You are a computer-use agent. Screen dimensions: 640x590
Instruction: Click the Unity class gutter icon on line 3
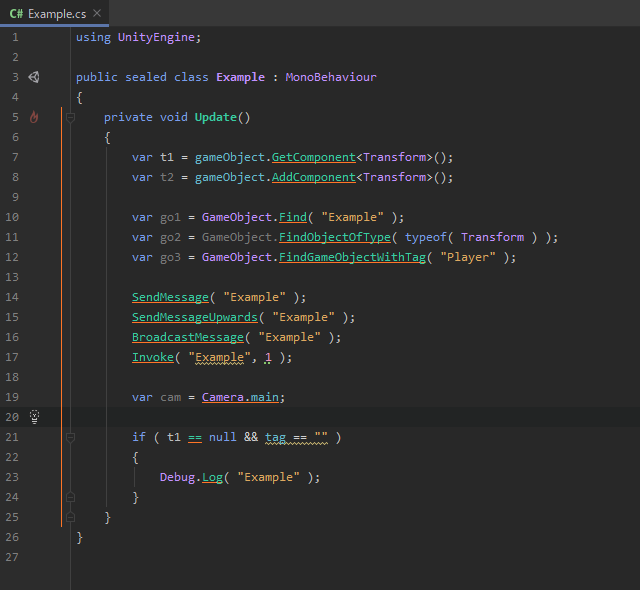point(34,77)
